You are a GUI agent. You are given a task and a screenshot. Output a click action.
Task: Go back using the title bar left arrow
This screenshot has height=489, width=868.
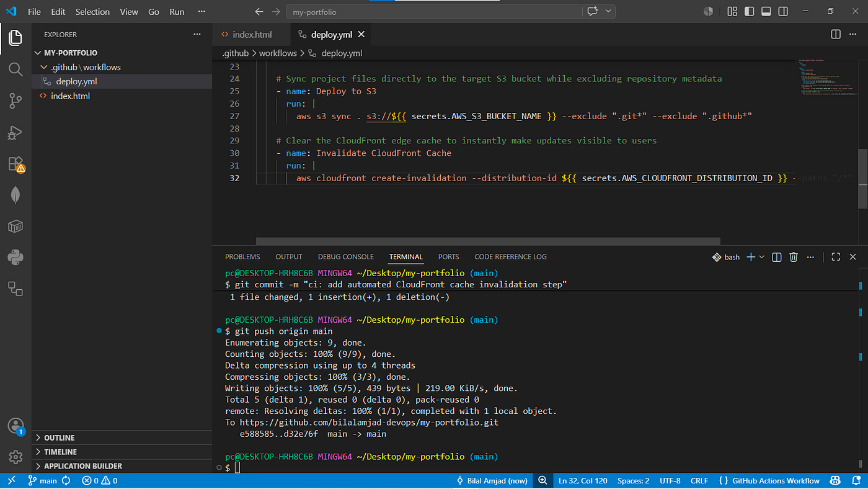point(260,12)
